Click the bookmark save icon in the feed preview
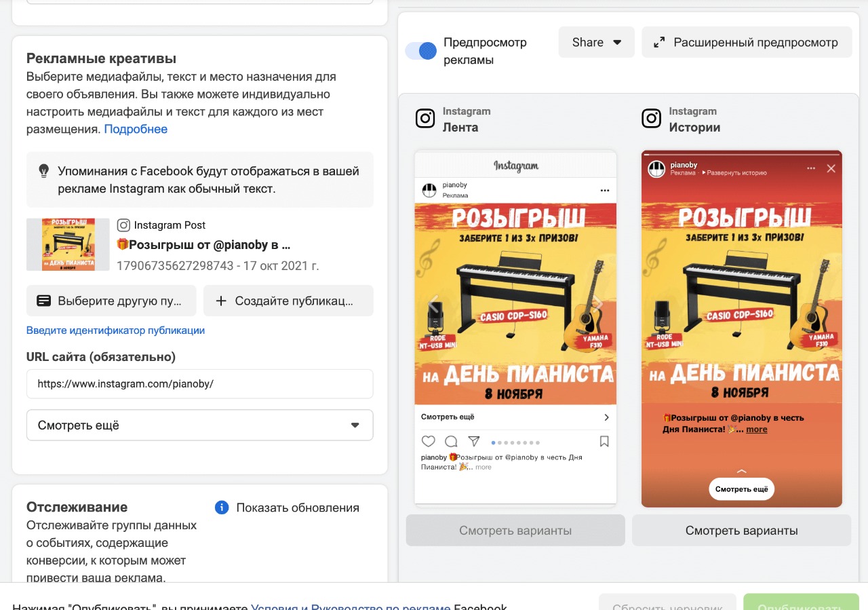Screen dimensions: 868x610 pos(604,441)
